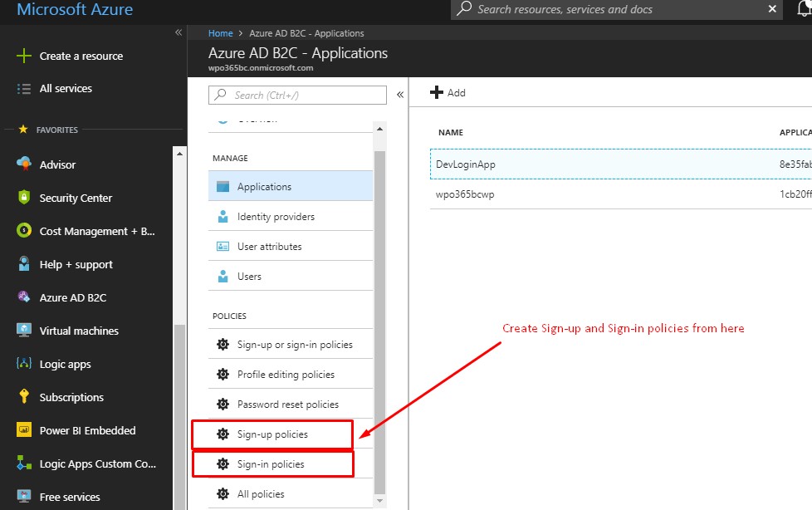Click the Applications blade icon

point(223,186)
